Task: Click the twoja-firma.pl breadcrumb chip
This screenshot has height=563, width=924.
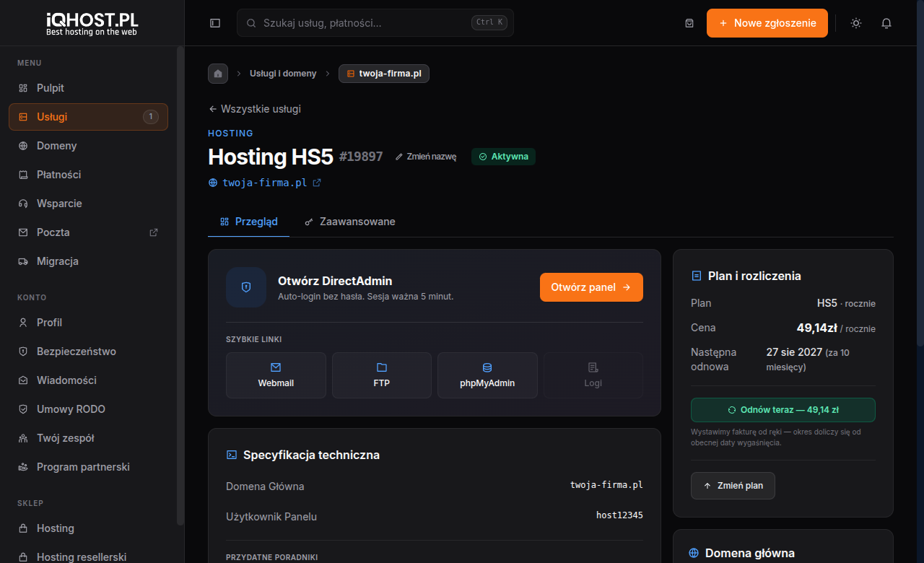Action: click(384, 74)
